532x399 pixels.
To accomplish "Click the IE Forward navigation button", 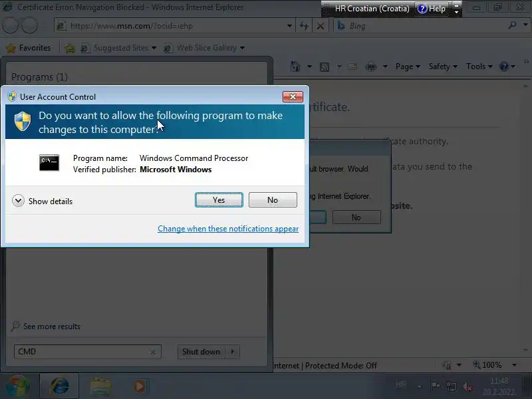I will tap(30, 25).
